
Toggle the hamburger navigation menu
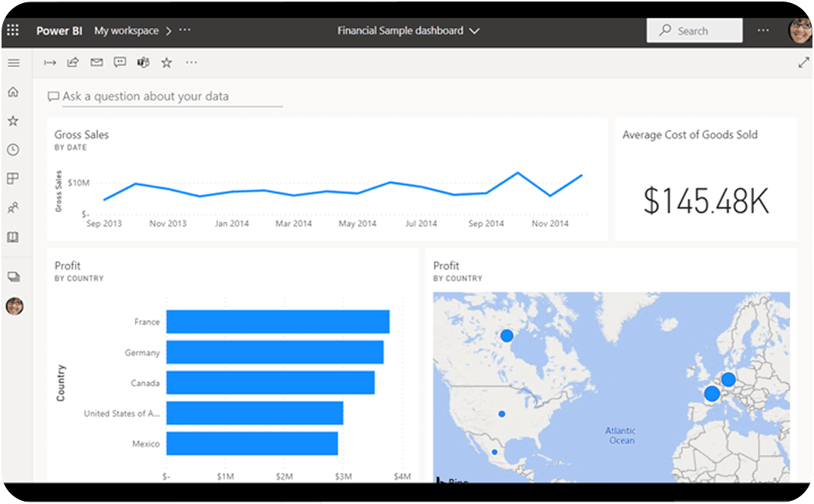point(14,62)
